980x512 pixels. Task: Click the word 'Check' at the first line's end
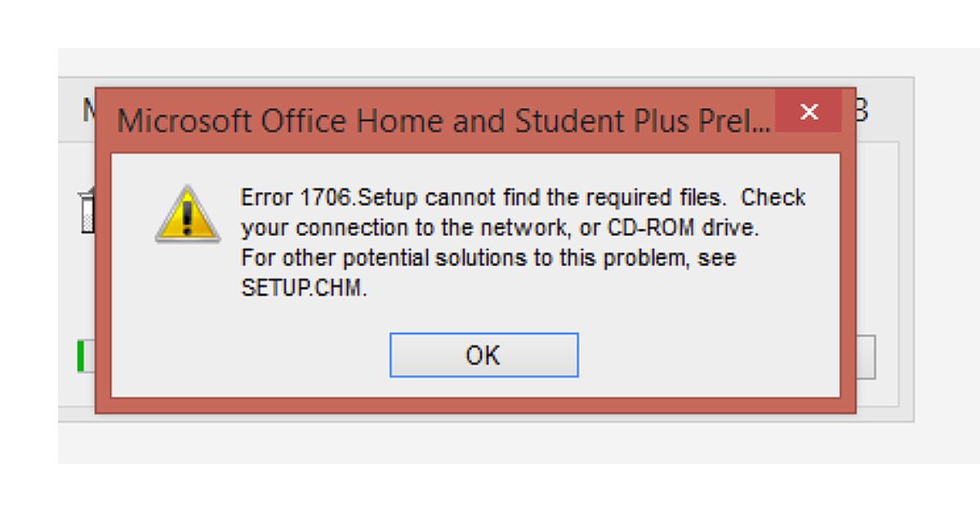coord(773,198)
